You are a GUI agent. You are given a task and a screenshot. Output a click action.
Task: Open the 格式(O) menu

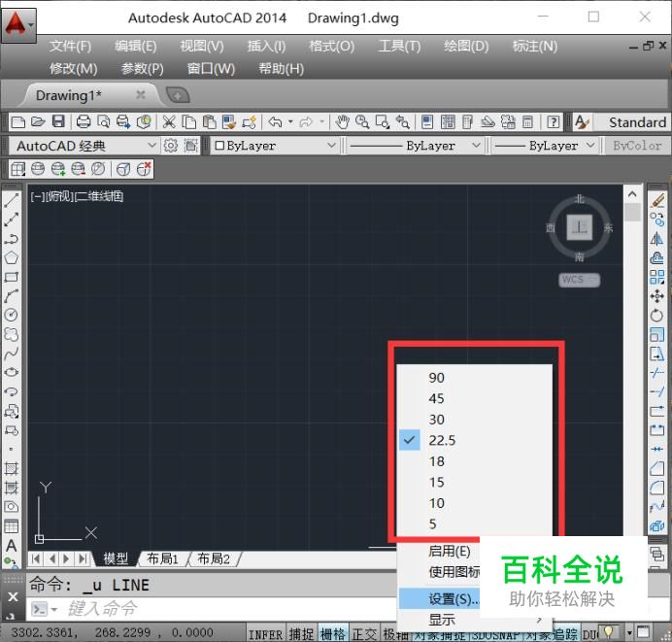(332, 46)
